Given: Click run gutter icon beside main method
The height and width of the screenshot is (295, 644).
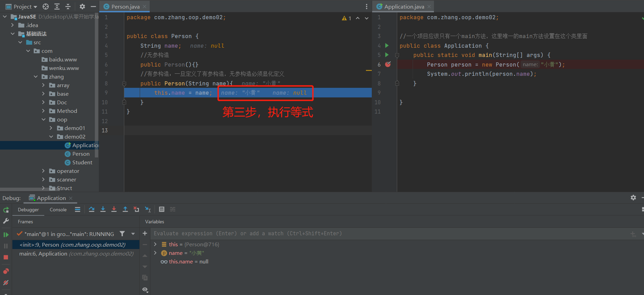Looking at the screenshot, I should 387,55.
